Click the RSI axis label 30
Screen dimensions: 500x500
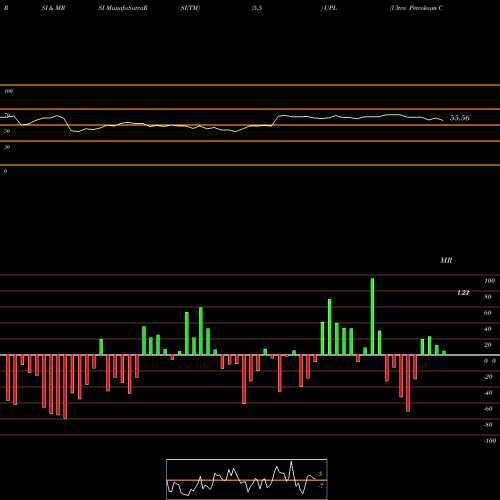click(x=7, y=147)
